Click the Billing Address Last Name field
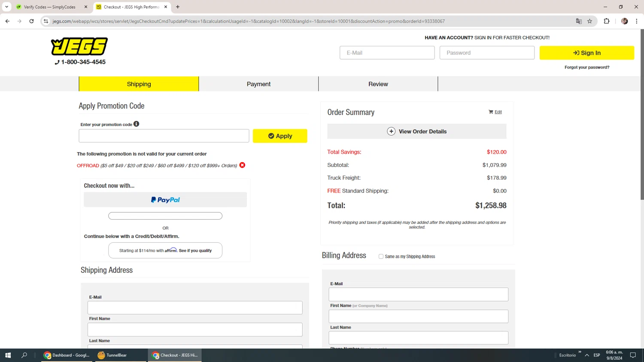Screen dimensions: 644x362 click(x=419, y=338)
